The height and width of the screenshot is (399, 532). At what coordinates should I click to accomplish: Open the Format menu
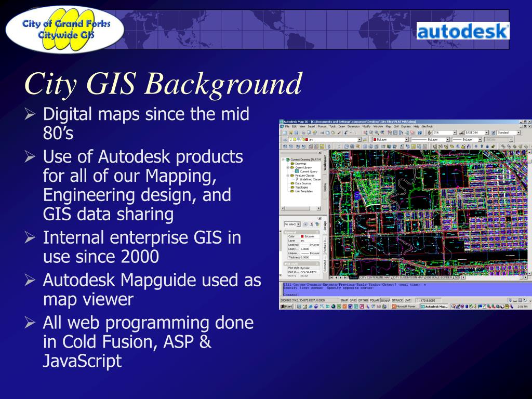point(322,126)
